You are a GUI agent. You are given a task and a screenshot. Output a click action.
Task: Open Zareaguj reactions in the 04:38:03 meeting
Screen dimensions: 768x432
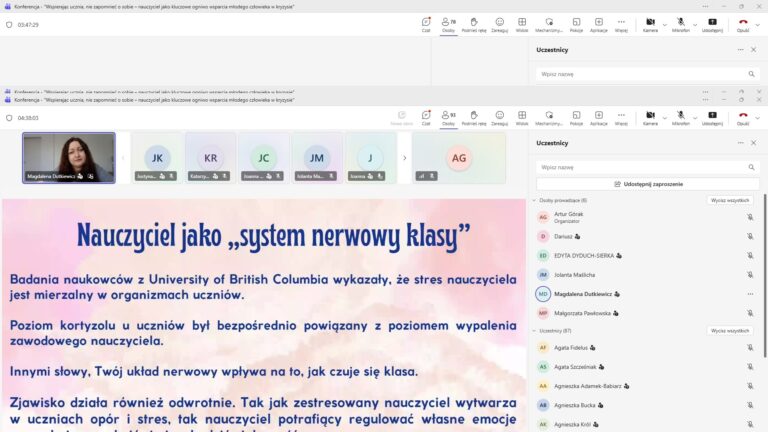click(500, 118)
